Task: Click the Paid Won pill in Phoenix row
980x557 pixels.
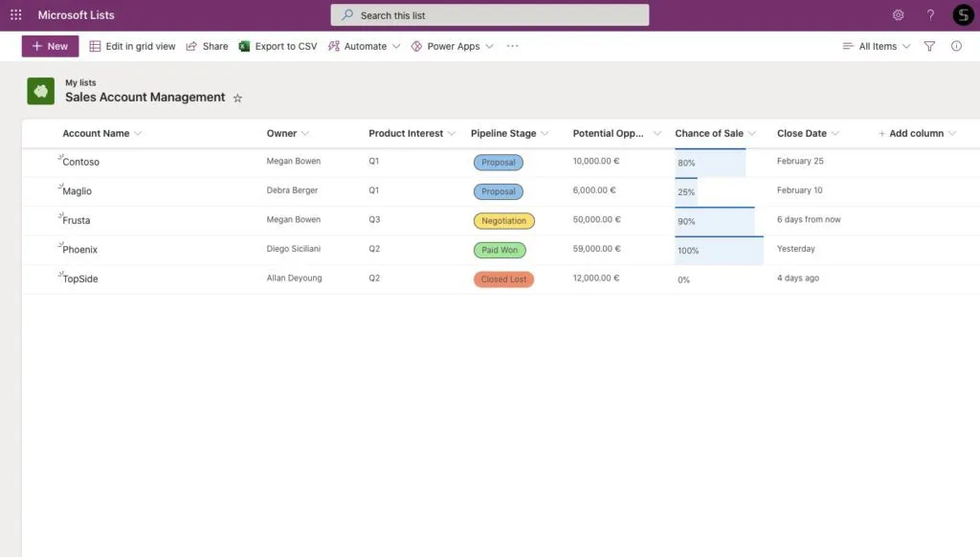Action: 500,250
